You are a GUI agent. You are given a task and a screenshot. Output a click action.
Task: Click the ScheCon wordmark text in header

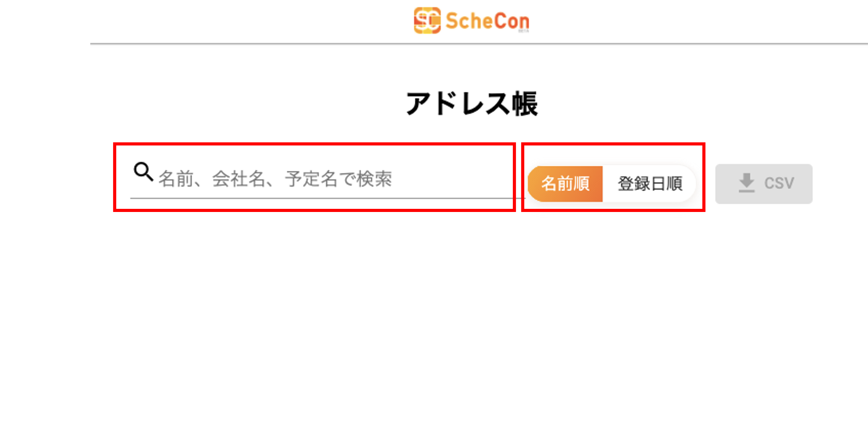pos(487,21)
